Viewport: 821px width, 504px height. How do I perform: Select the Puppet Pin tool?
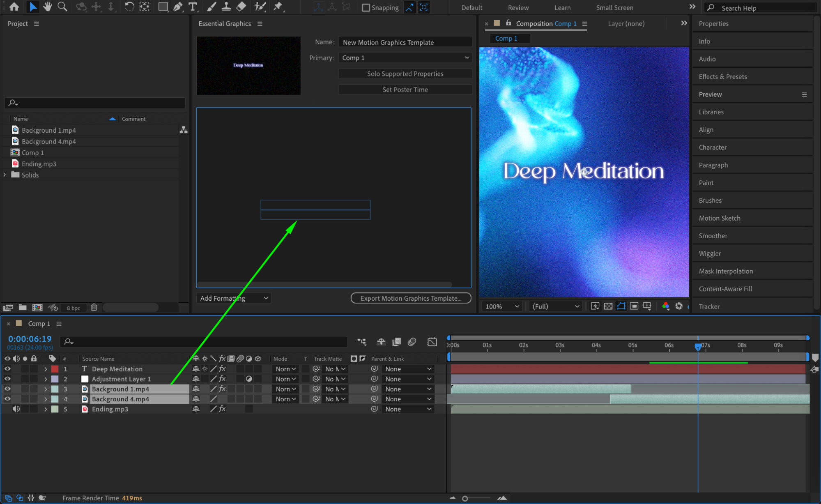pyautogui.click(x=278, y=7)
